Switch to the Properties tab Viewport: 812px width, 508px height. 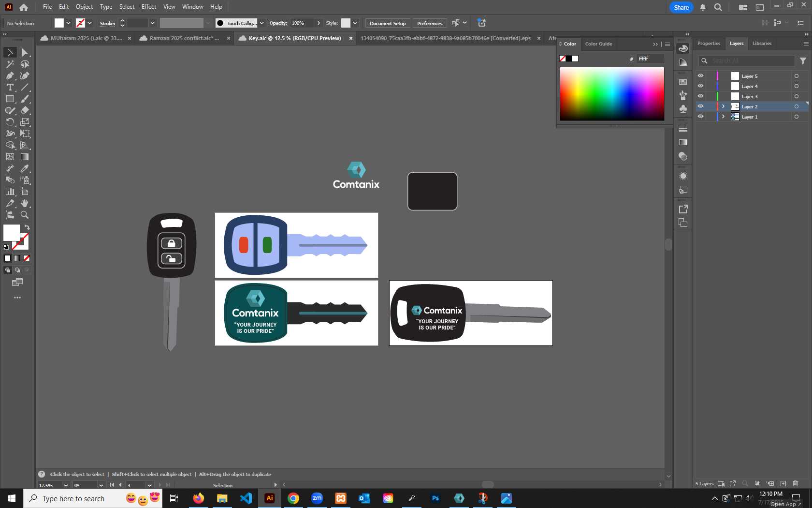pyautogui.click(x=709, y=44)
